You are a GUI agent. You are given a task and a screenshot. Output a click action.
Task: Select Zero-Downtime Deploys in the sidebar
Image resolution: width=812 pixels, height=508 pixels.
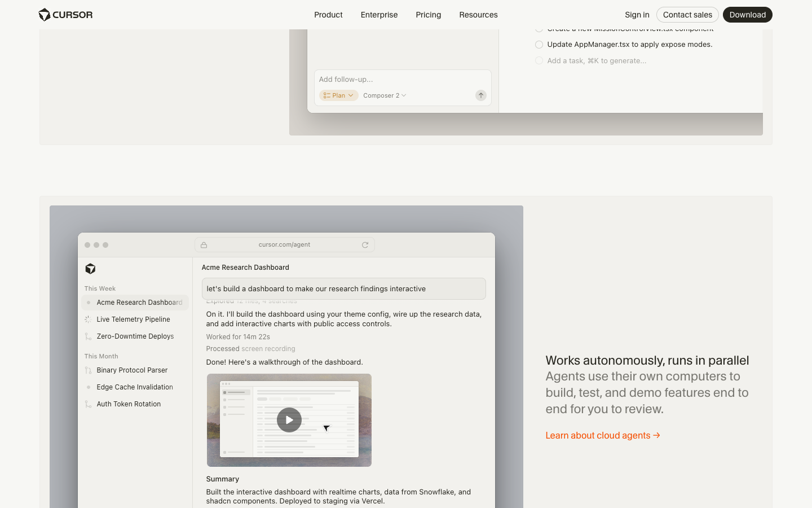(x=135, y=336)
